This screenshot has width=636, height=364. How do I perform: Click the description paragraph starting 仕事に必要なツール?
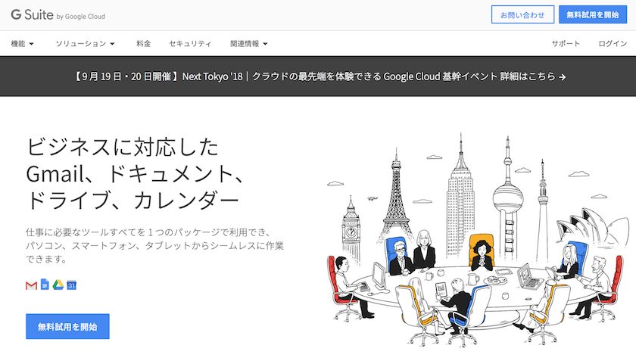click(154, 245)
